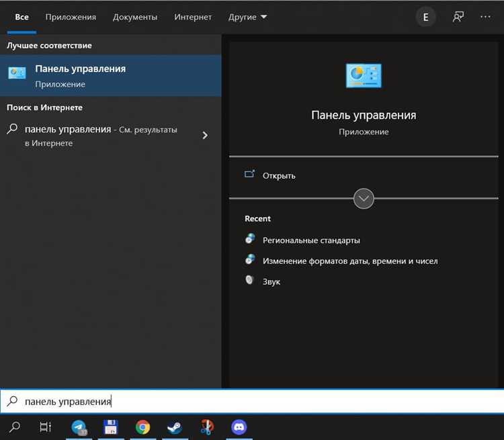
Task: Switch to the Документы tab
Action: coord(135,17)
